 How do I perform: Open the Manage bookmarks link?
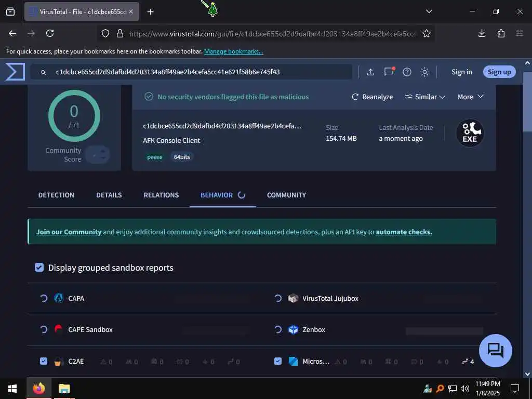(x=233, y=51)
